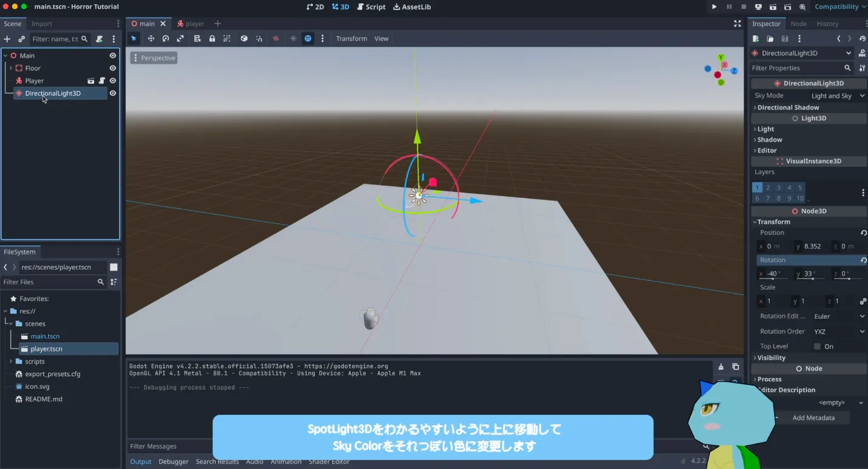The height and width of the screenshot is (469, 868).
Task: Run the project with play button
Action: click(x=714, y=7)
